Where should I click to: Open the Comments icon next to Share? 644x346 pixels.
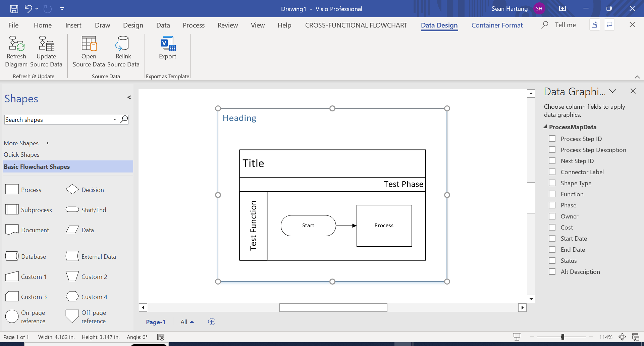609,25
